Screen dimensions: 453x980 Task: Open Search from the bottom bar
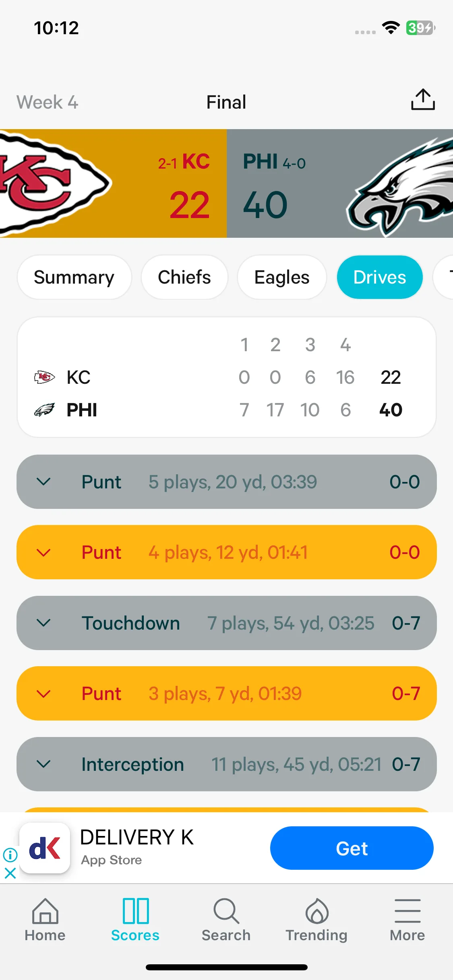coord(226,911)
